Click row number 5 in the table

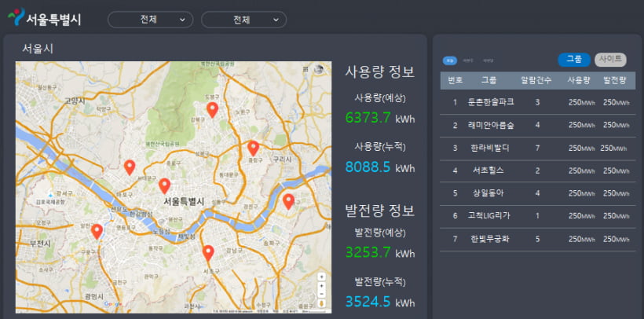click(x=455, y=193)
